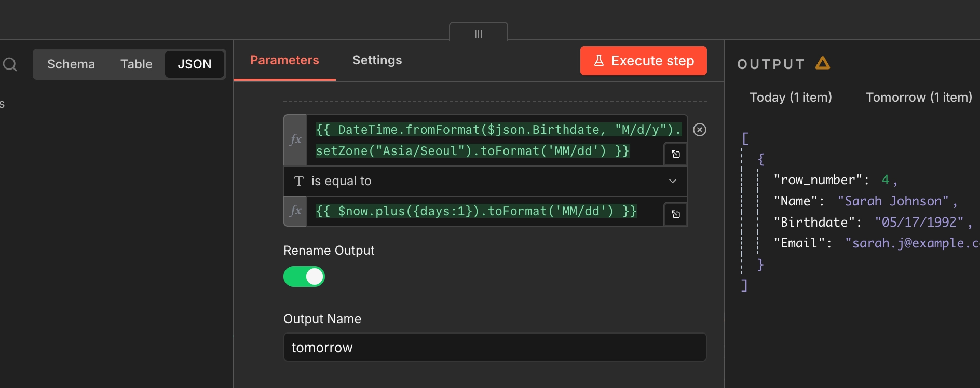Viewport: 980px width, 388px height.
Task: Click the output warning triangle icon
Action: 823,63
